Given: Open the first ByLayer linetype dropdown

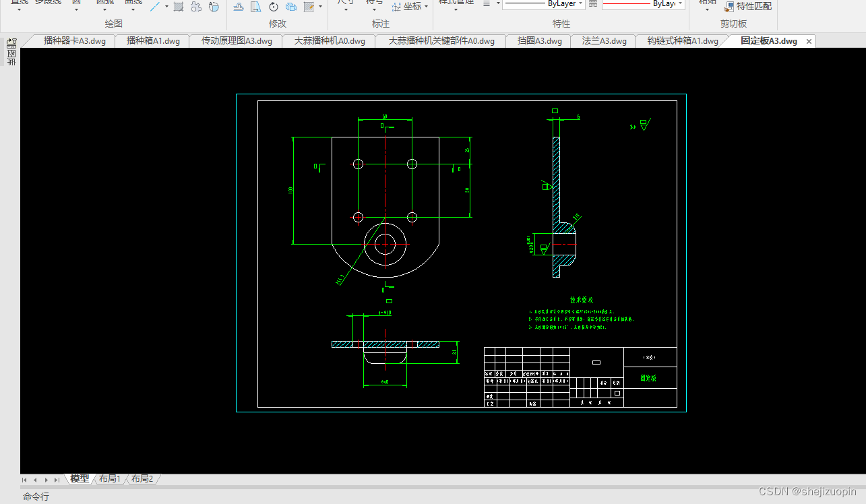Looking at the screenshot, I should pyautogui.click(x=581, y=4).
